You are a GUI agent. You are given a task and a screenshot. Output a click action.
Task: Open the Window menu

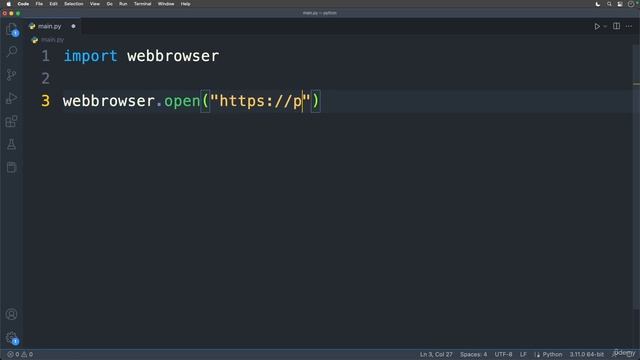pyautogui.click(x=166, y=4)
